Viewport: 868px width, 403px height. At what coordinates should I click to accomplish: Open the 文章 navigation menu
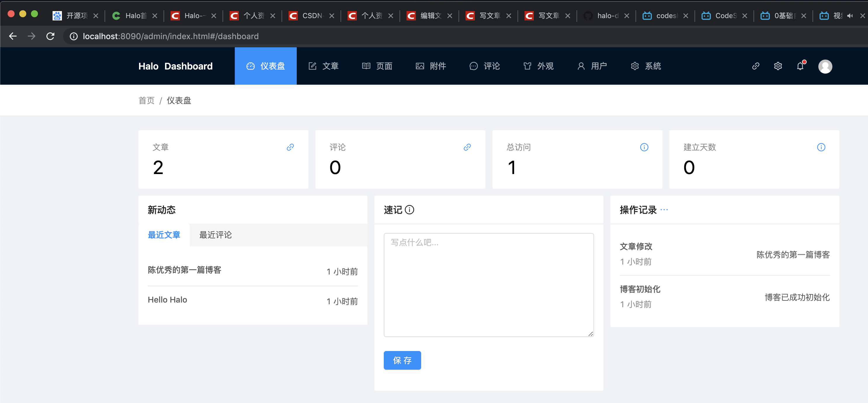pyautogui.click(x=324, y=66)
